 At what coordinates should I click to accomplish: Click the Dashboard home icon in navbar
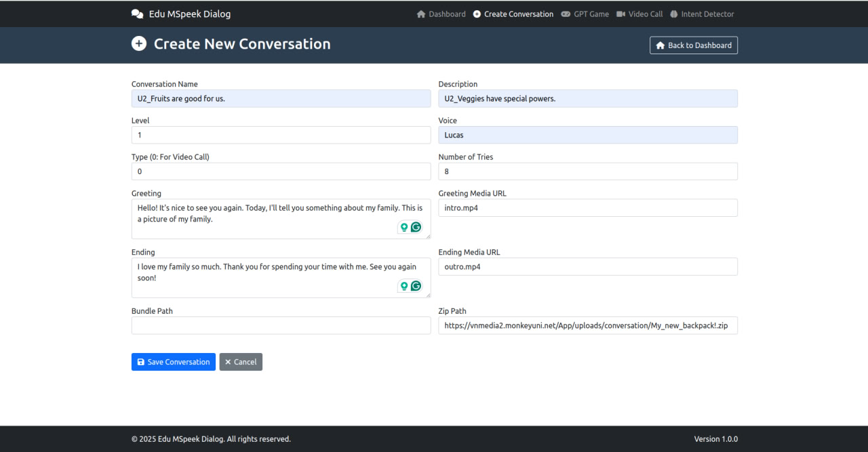[421, 14]
